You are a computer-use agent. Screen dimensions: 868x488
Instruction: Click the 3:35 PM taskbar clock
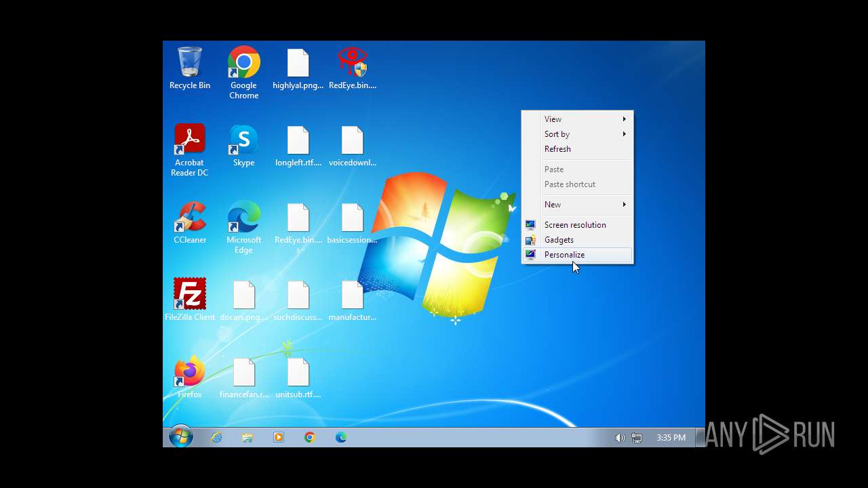671,438
